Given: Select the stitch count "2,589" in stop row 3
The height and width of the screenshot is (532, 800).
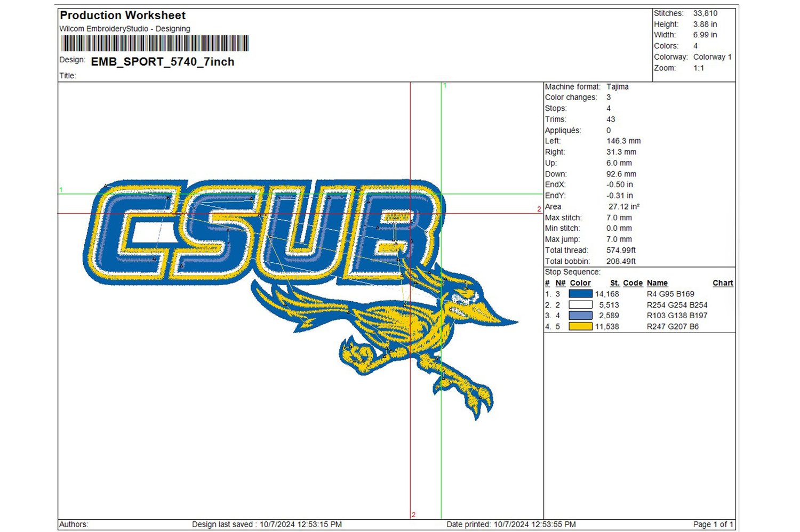Looking at the screenshot, I should click(x=609, y=316).
